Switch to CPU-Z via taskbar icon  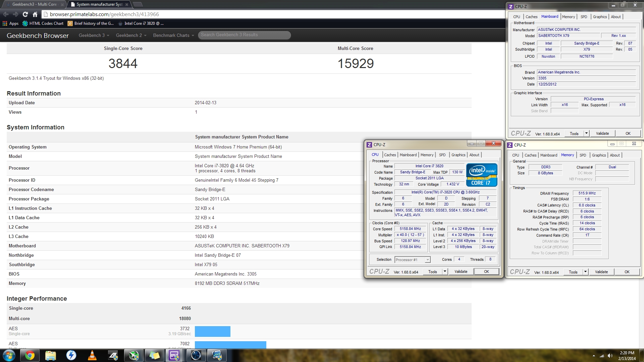(x=175, y=355)
